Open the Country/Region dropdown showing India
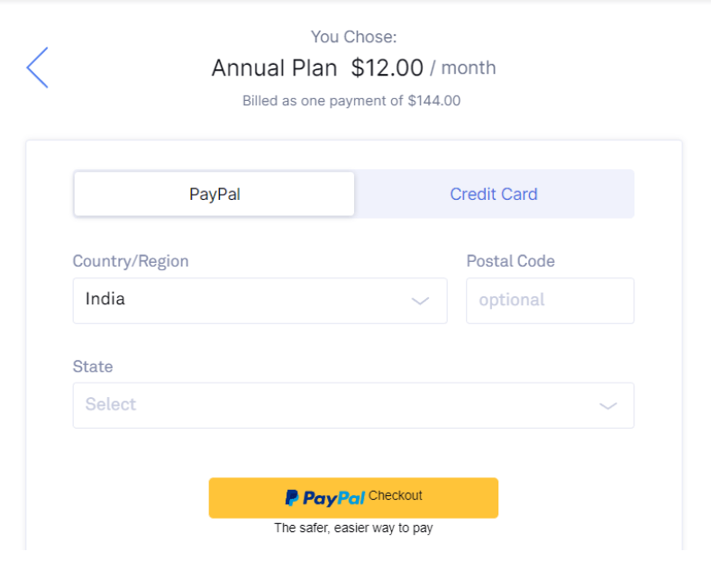 coord(260,301)
